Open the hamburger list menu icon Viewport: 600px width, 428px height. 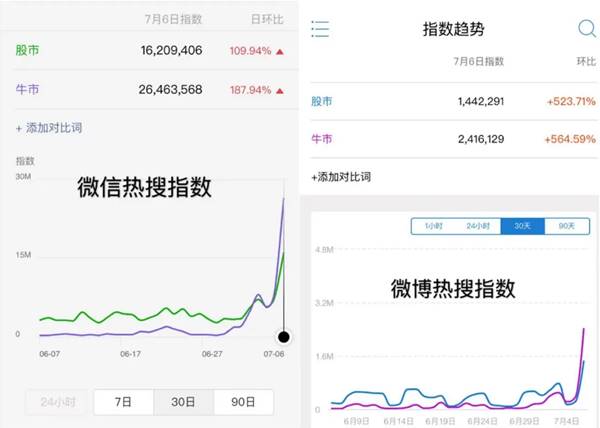320,29
